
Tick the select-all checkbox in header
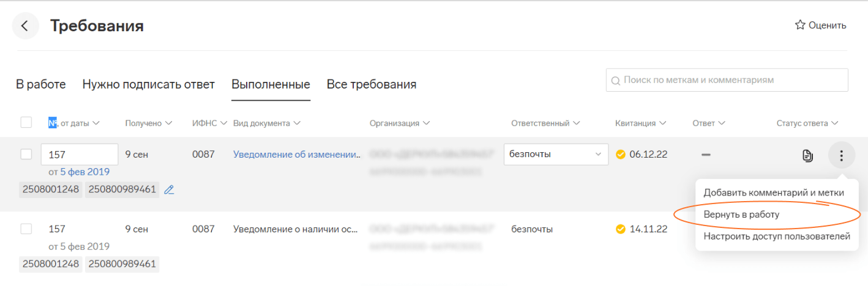click(x=26, y=122)
